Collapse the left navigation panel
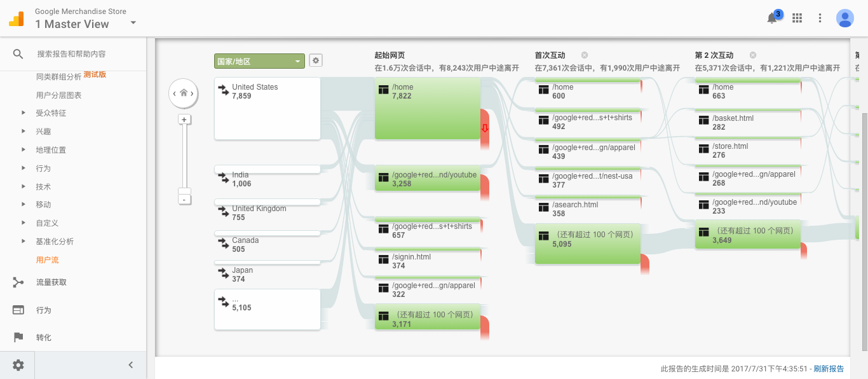This screenshot has height=379, width=868. [131, 365]
